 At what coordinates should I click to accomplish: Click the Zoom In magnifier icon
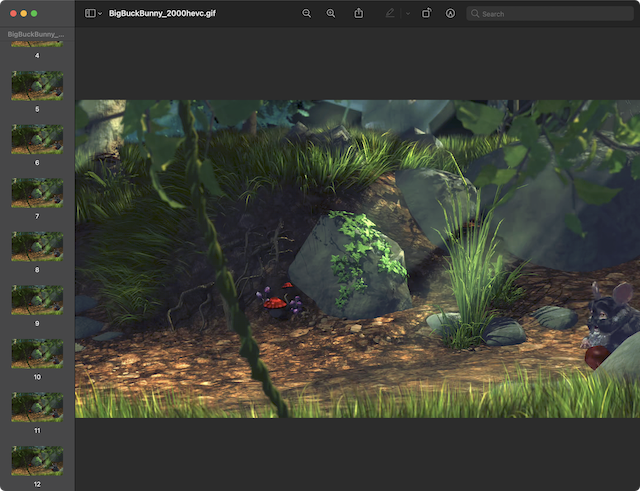(x=331, y=13)
